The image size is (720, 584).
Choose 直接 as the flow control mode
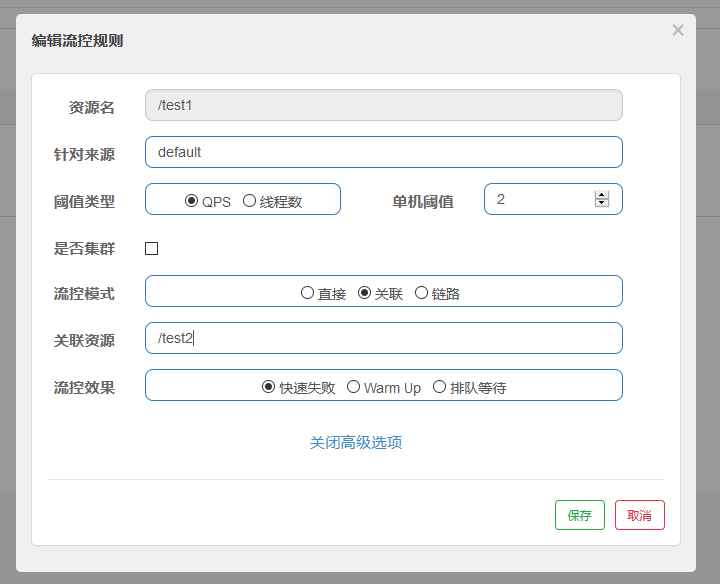click(x=308, y=293)
